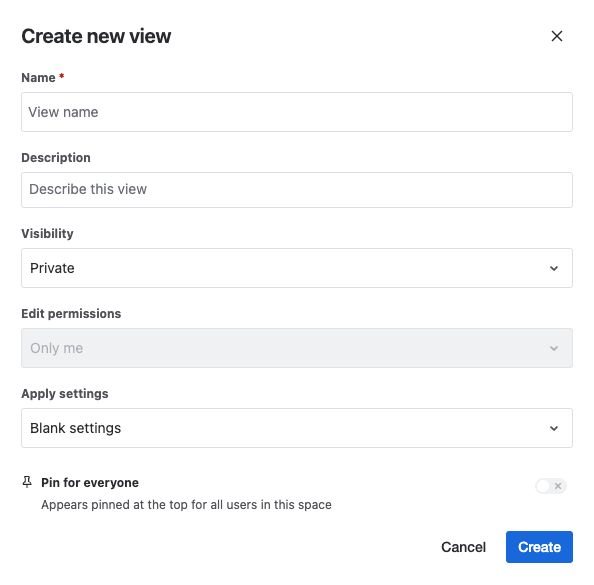Image resolution: width=594 pixels, height=585 pixels.
Task: Click the Describe this view field
Action: [297, 190]
